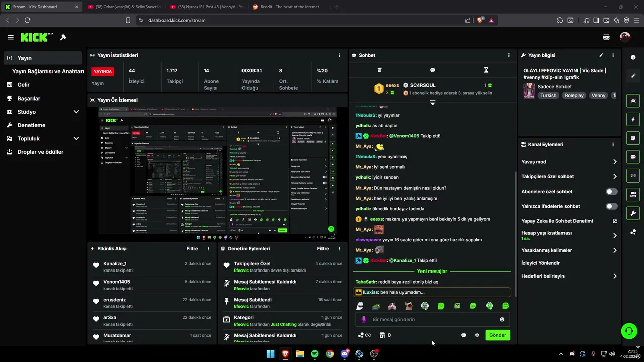Toggle stream preview widget in right sidebar
The height and width of the screenshot is (362, 644).
[x=633, y=101]
